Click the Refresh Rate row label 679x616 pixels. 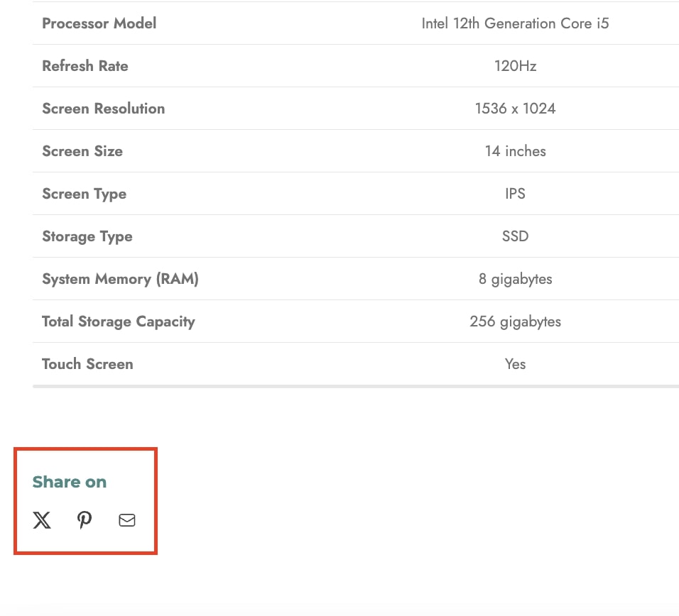[x=85, y=66]
